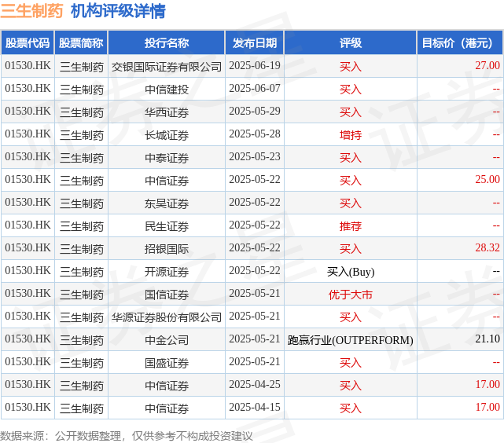Screen dimensions: 504x443
Task: Click 跑赢行业(OUTPERFORM) rating cell
Action: point(351,340)
